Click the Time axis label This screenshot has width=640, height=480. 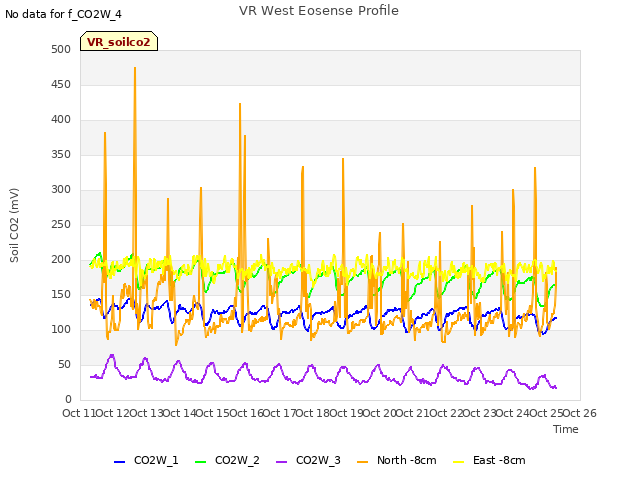[x=566, y=429]
